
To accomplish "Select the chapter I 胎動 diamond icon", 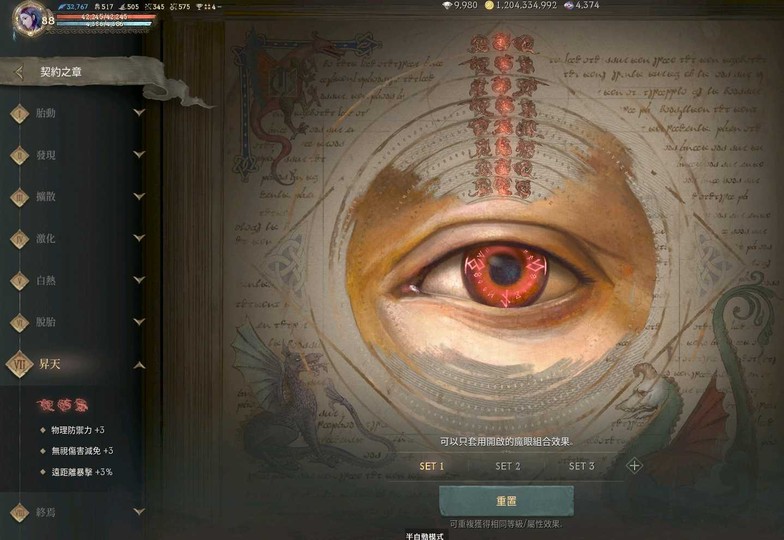I will point(19,113).
